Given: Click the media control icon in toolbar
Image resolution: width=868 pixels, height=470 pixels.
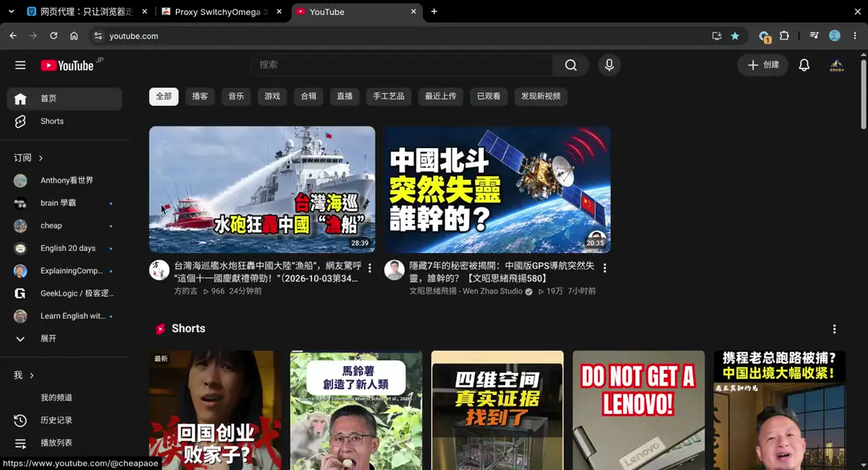Looking at the screenshot, I should pyautogui.click(x=814, y=36).
